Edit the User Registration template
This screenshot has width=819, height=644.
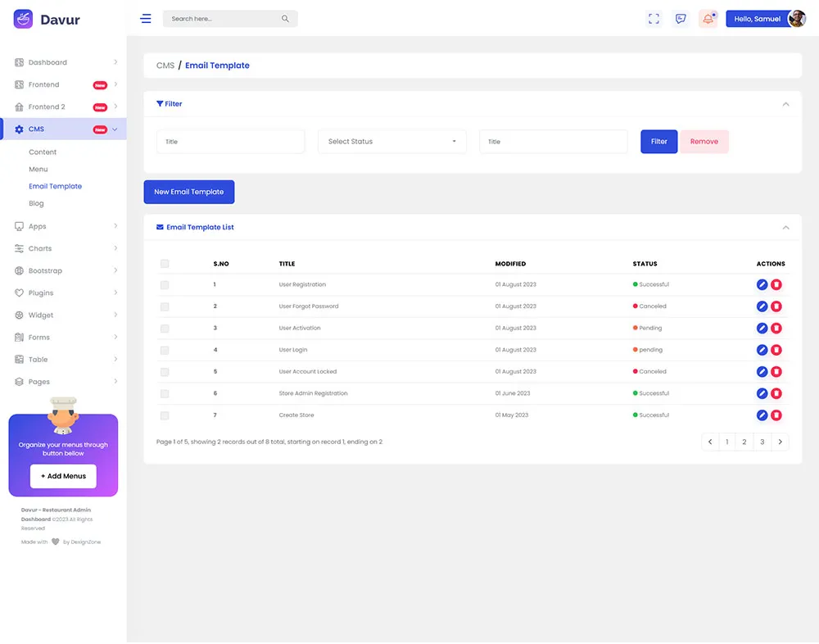coord(762,284)
